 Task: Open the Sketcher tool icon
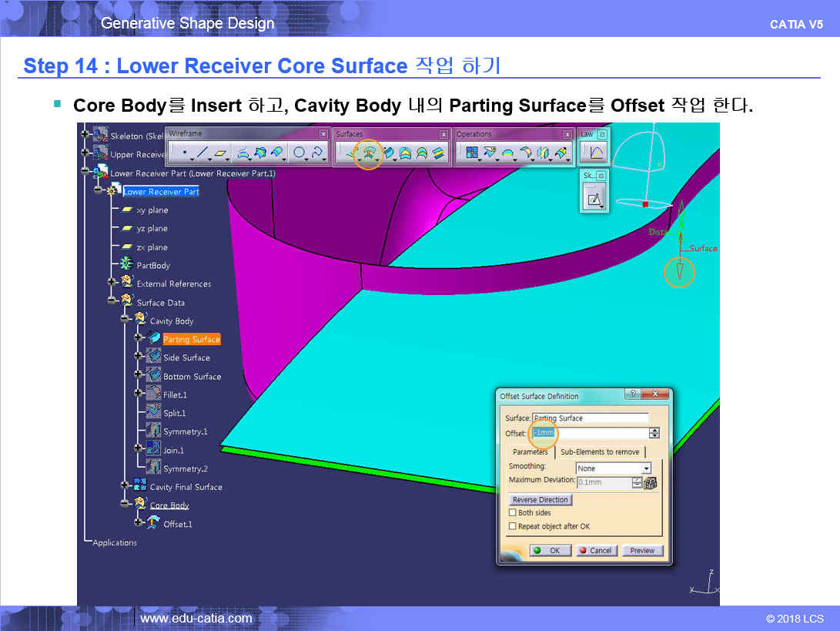[594, 200]
